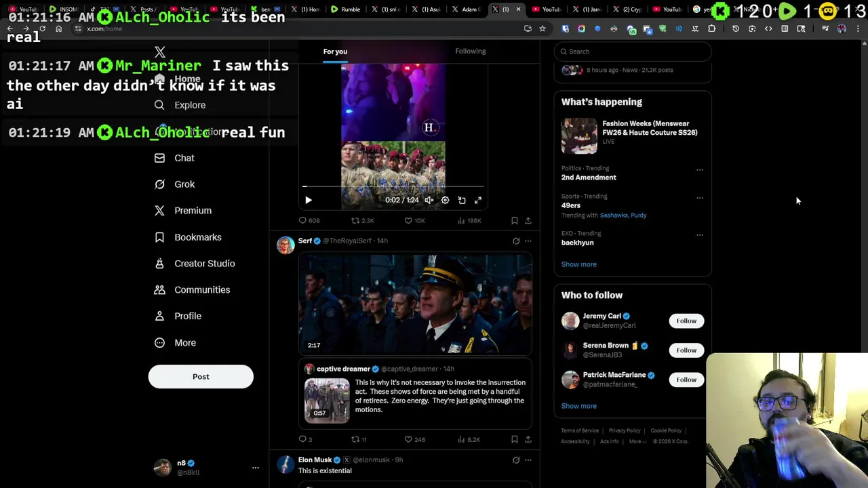Mute the video using the speaker icon

click(x=429, y=200)
